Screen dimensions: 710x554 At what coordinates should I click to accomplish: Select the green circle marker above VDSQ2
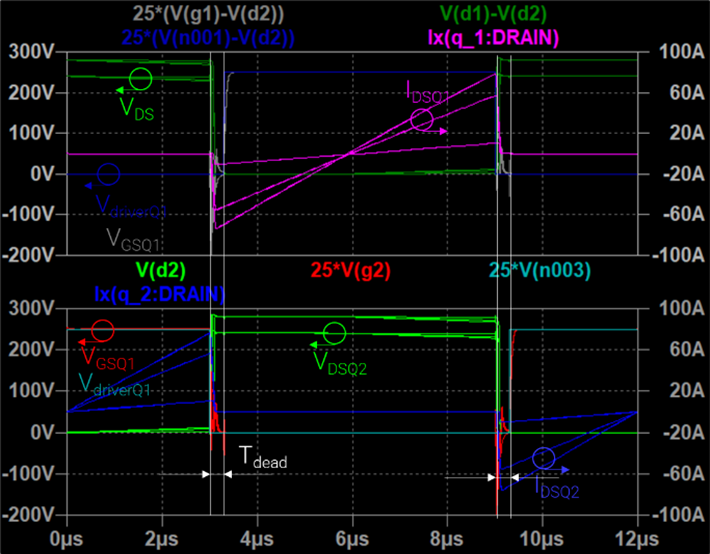334,333
